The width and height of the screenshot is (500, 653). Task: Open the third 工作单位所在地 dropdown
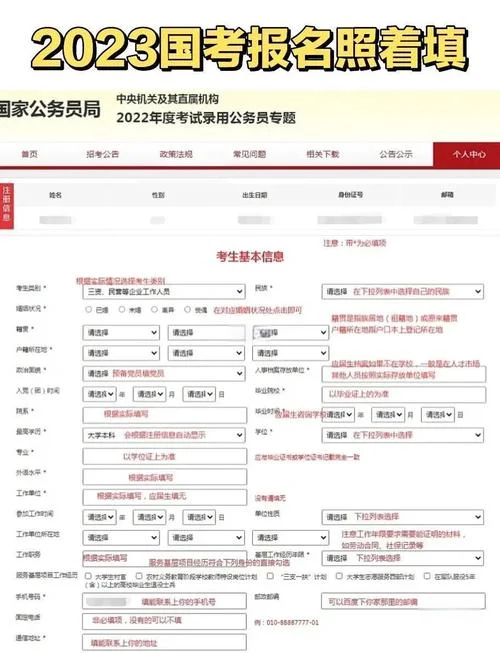pyautogui.click(x=291, y=538)
